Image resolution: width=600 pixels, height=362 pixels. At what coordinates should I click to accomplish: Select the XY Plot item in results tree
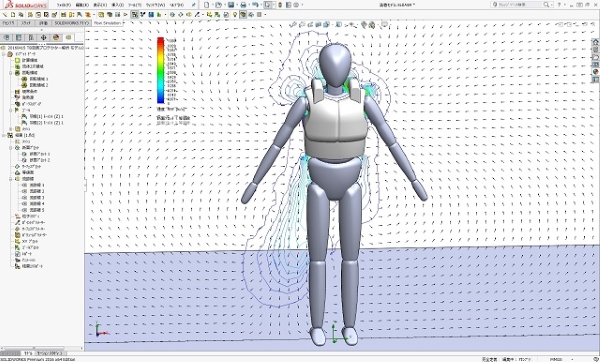click(x=27, y=241)
